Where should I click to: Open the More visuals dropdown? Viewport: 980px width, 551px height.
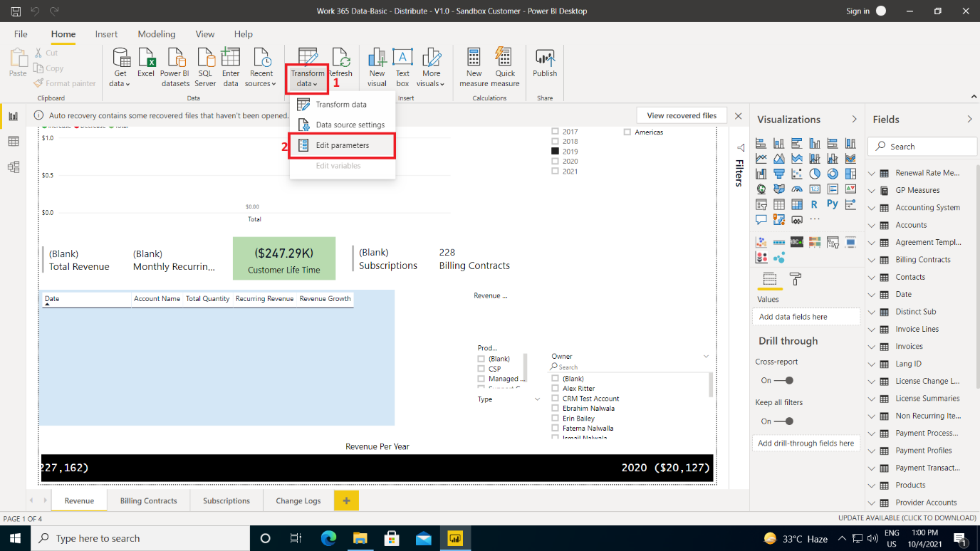point(431,68)
